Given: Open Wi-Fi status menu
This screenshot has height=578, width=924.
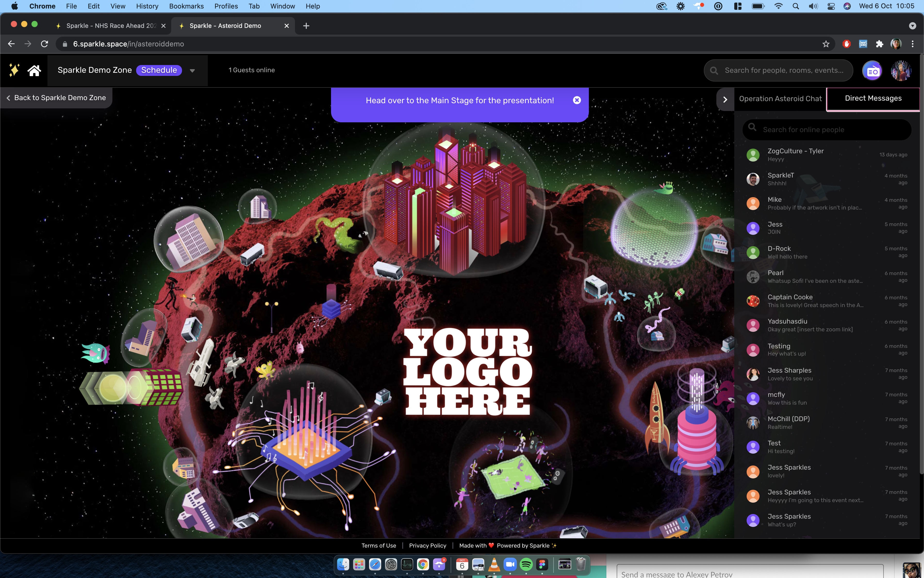Looking at the screenshot, I should coord(778,6).
